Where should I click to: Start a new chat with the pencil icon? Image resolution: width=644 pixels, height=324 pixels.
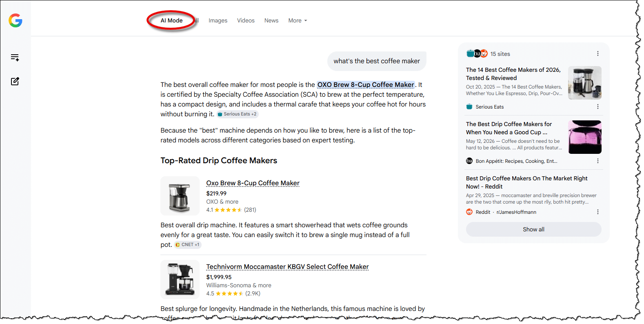coord(15,81)
